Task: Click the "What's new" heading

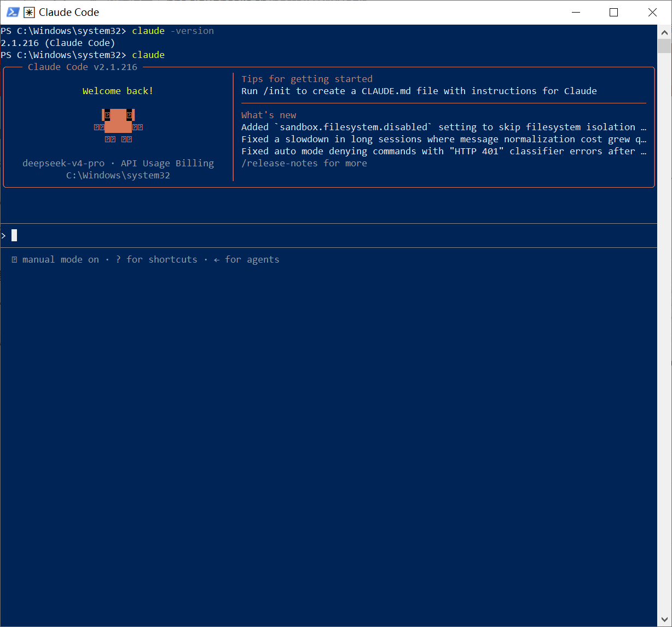Action: click(269, 115)
